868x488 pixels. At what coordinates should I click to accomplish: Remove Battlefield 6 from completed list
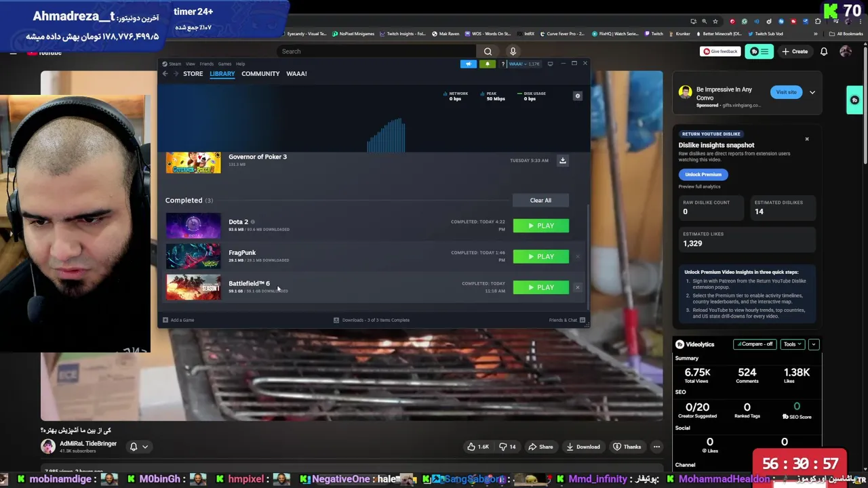click(x=578, y=287)
